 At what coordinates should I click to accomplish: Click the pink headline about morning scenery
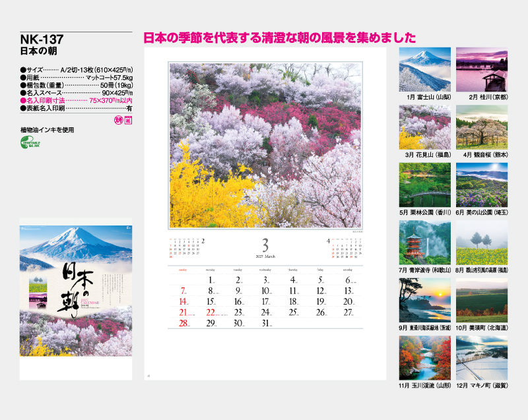tap(279, 38)
